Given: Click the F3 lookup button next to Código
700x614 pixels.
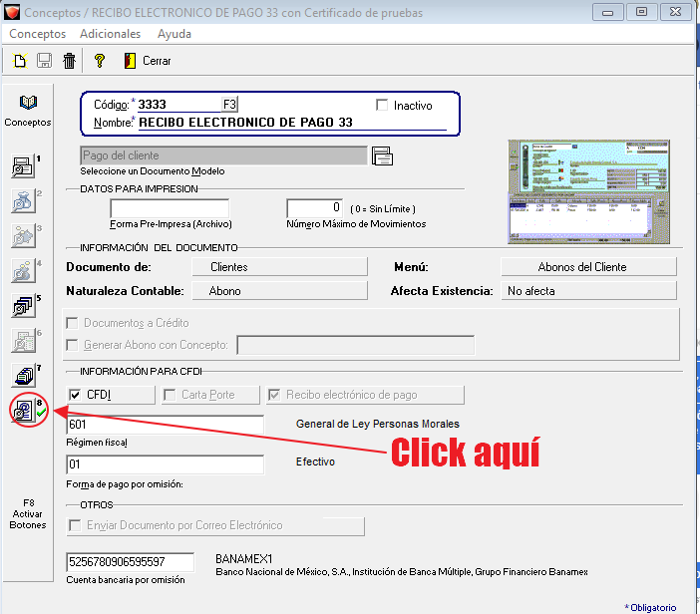Looking at the screenshot, I should coord(229,105).
